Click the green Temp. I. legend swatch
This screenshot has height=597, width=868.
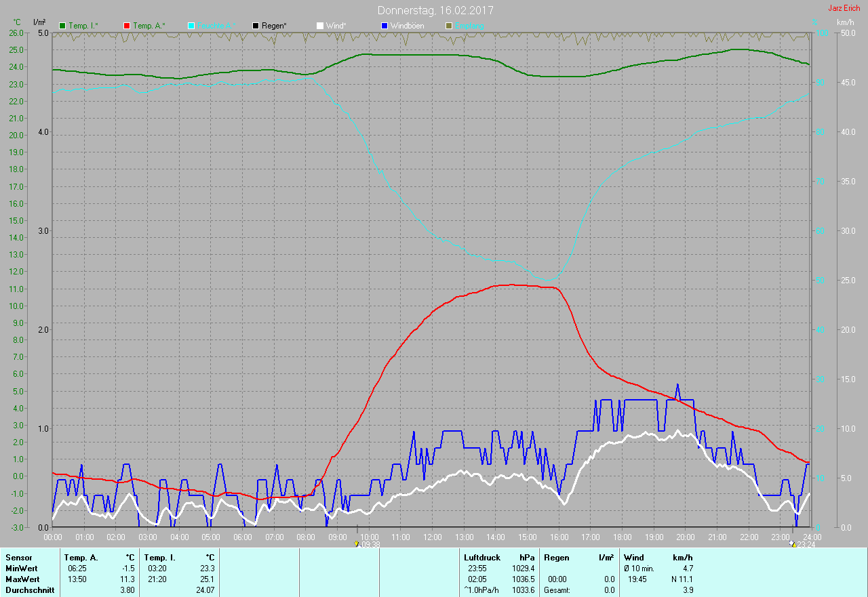click(63, 26)
